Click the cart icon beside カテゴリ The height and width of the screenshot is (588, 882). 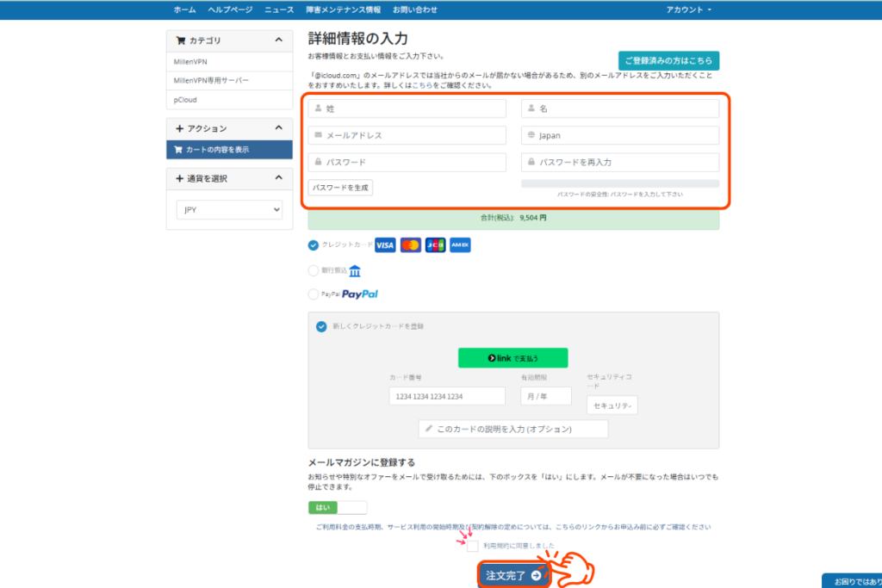(x=180, y=40)
